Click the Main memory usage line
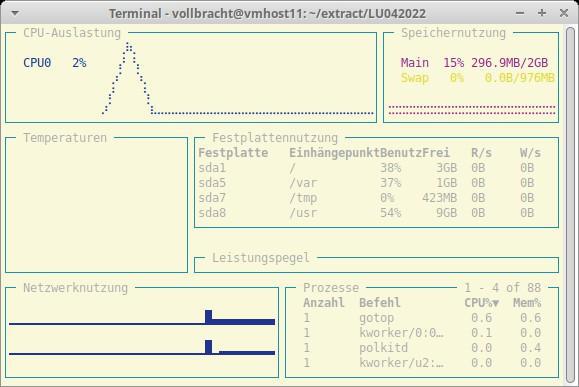Image resolution: width=579 pixels, height=387 pixels. [x=474, y=63]
